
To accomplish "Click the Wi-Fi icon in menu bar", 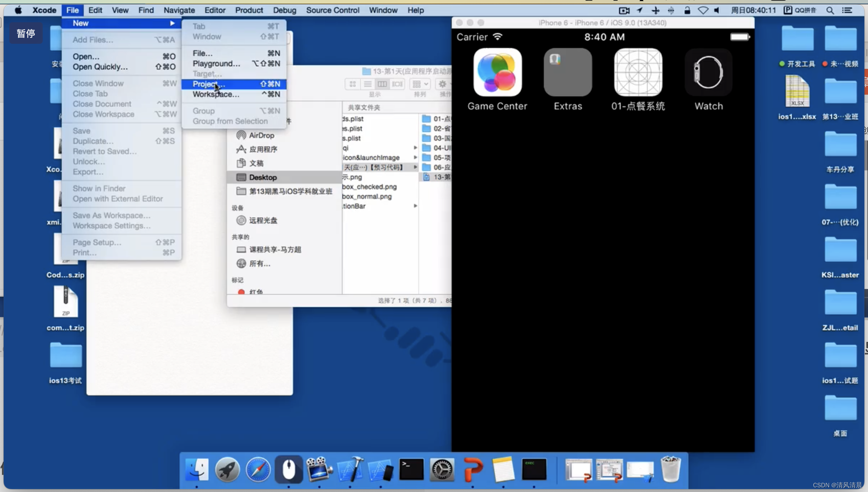I will pos(703,10).
